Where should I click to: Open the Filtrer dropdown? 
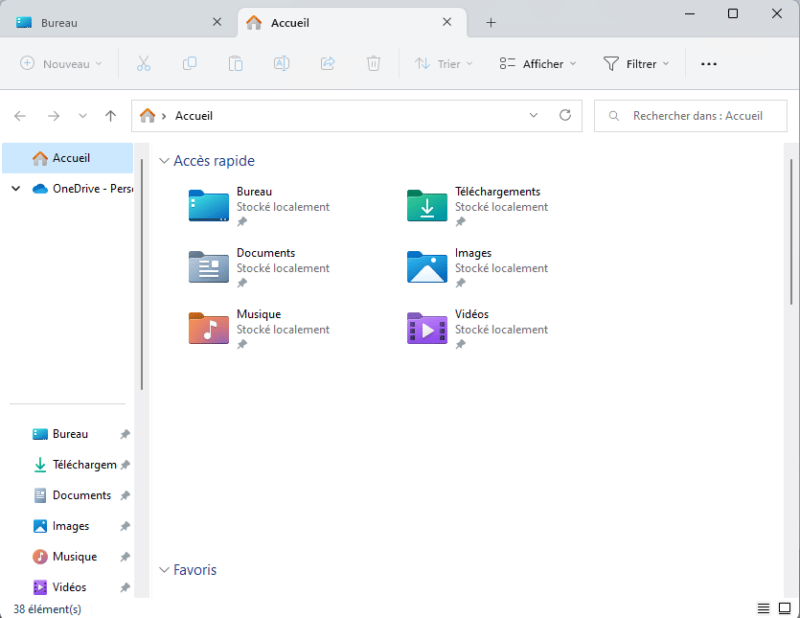pos(637,63)
